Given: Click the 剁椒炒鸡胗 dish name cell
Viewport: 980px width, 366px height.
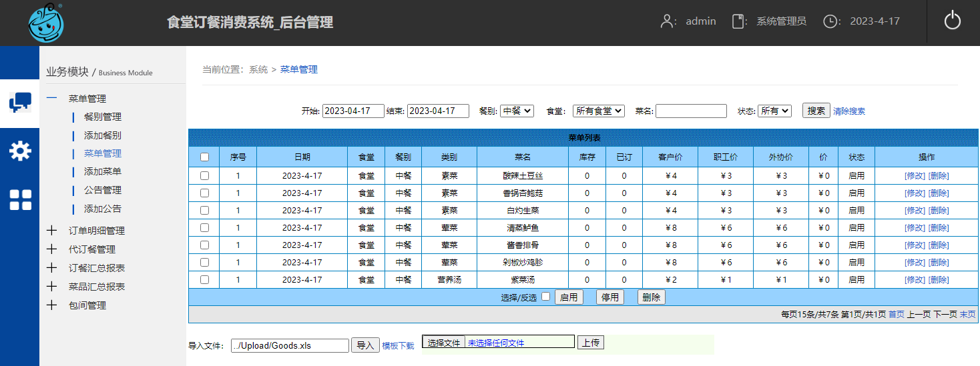Looking at the screenshot, I should (x=523, y=263).
